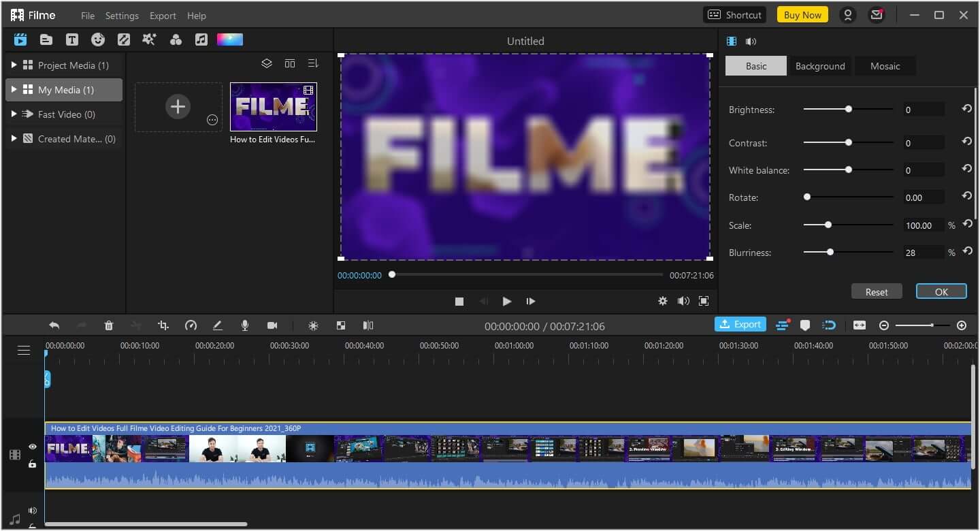980x531 pixels.
Task: Open the Media library tab icon
Action: tap(20, 39)
